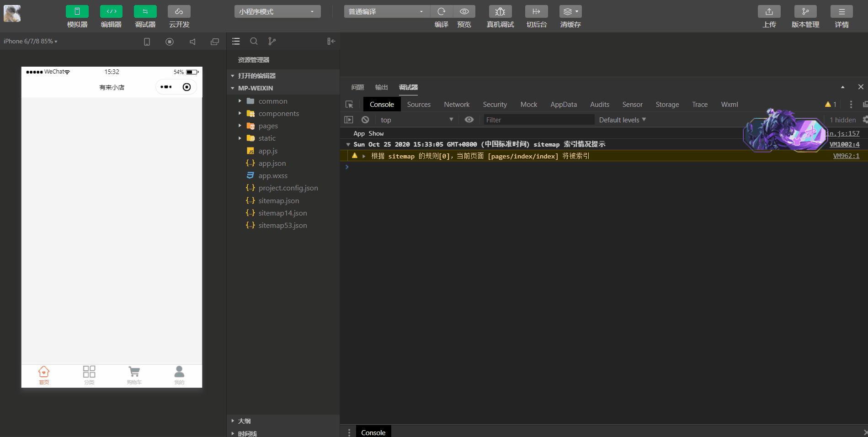Open version management (版本管理)

click(x=805, y=11)
